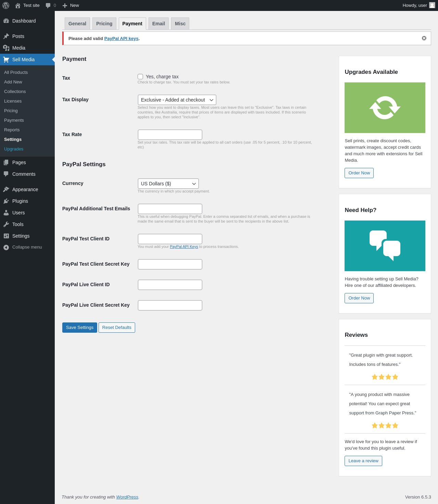Switch to the General tab
The height and width of the screenshot is (504, 438).
(77, 24)
